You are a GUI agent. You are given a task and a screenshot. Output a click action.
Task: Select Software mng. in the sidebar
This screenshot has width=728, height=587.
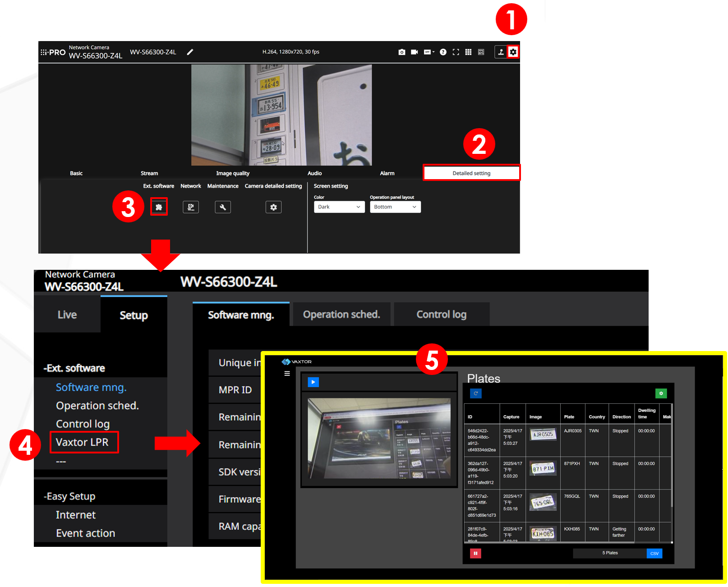pyautogui.click(x=91, y=388)
